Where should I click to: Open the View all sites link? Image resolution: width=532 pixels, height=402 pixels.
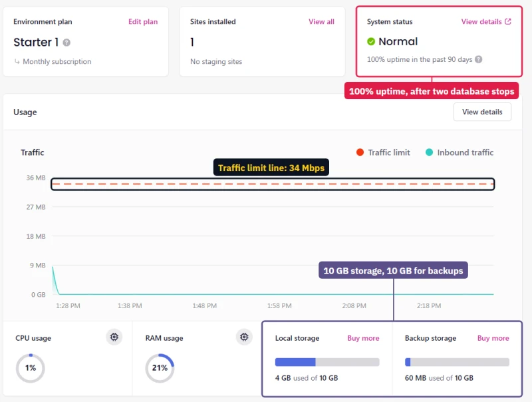click(321, 21)
